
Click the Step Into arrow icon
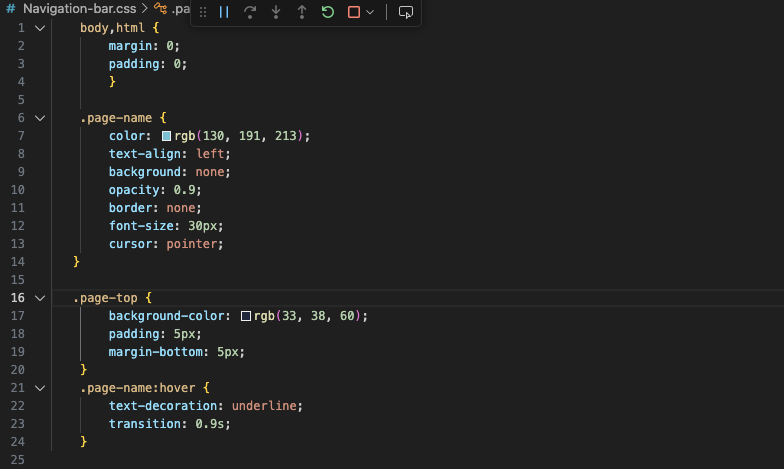[x=276, y=12]
